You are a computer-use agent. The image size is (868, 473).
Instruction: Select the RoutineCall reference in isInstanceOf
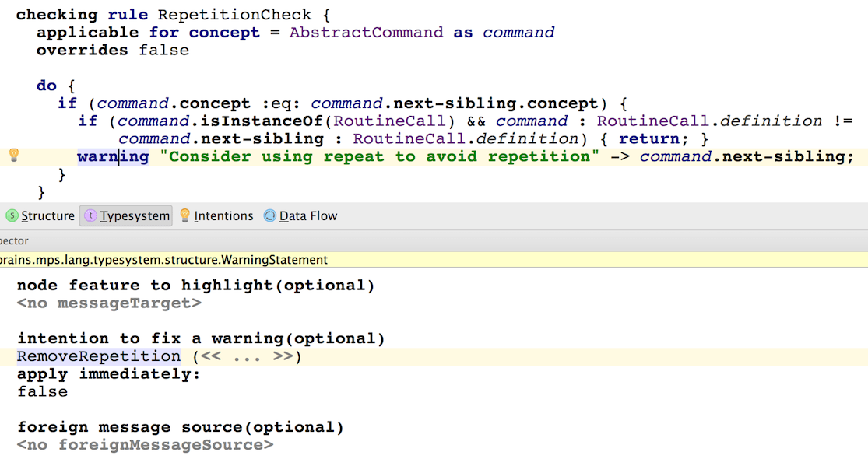[390, 121]
